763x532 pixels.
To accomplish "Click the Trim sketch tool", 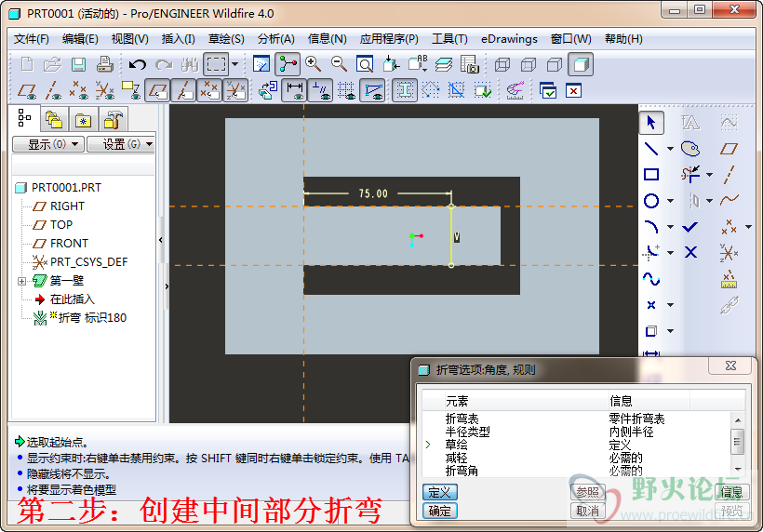I will [x=690, y=174].
